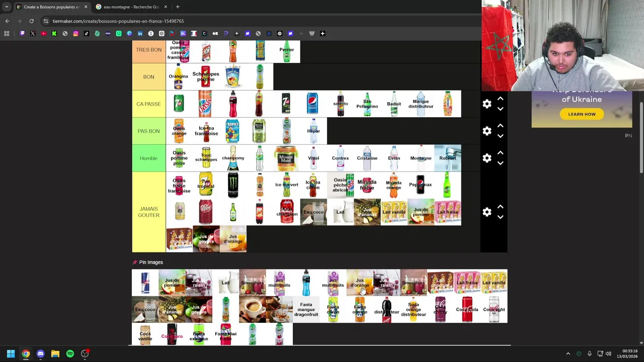Move PAS BON tier down with arrow

point(500,136)
